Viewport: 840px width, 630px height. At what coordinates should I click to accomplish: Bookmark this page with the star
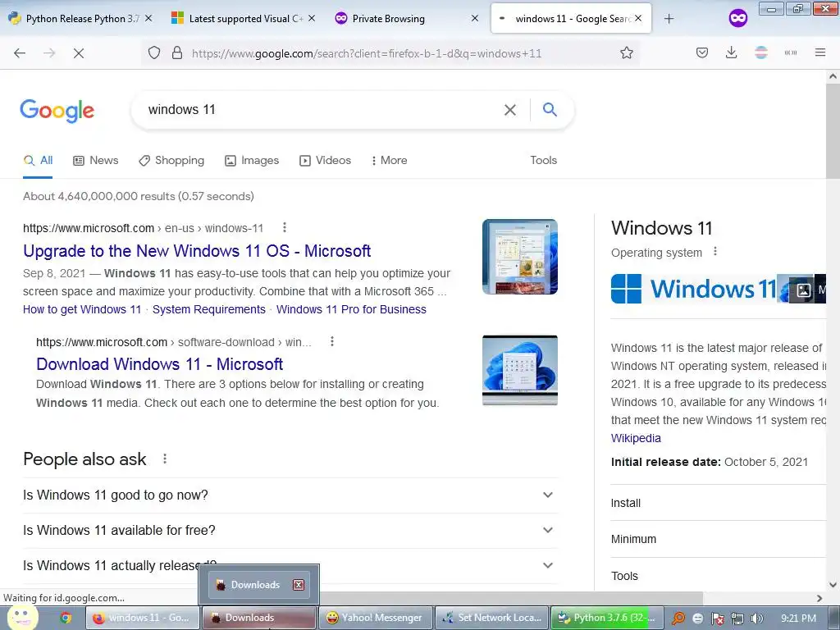click(626, 53)
